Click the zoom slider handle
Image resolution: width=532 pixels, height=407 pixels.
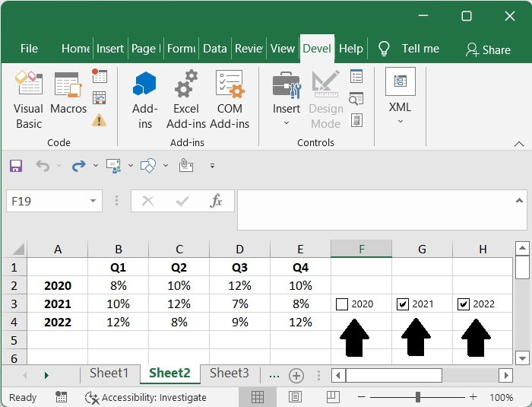[x=418, y=397]
